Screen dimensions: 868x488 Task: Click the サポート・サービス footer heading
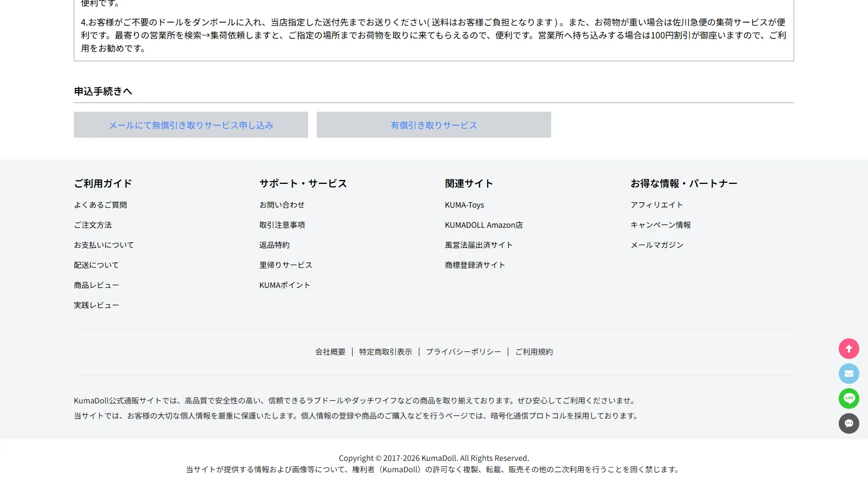click(x=303, y=184)
